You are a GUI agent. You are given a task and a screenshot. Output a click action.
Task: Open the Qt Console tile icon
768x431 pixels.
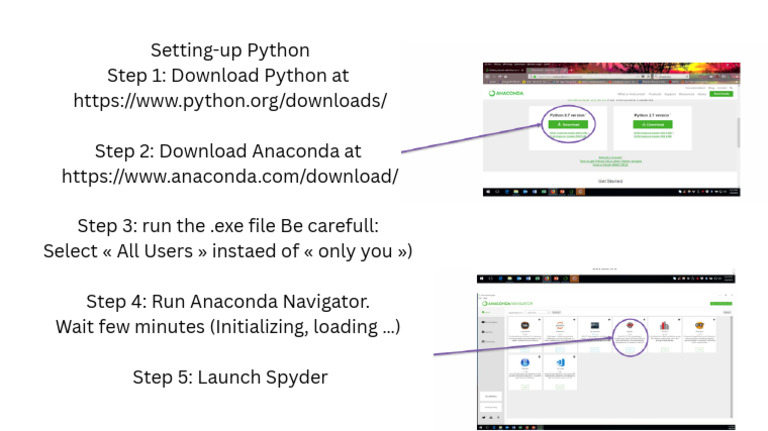tap(595, 325)
